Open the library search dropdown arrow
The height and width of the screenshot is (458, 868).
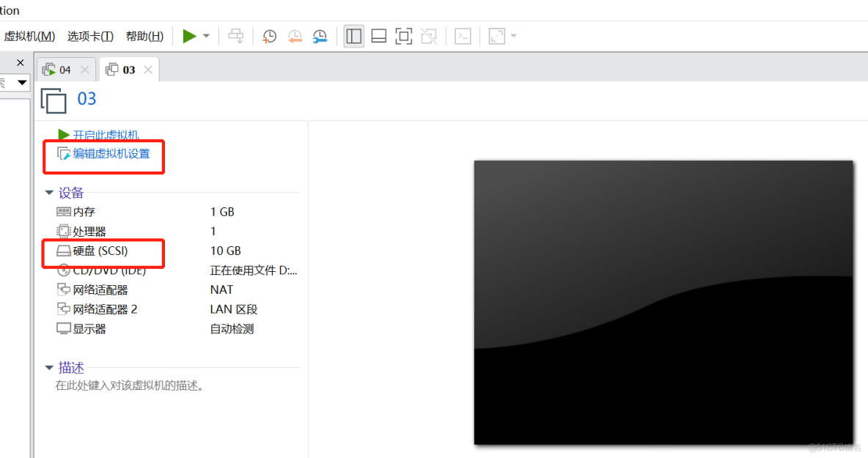pyautogui.click(x=21, y=83)
